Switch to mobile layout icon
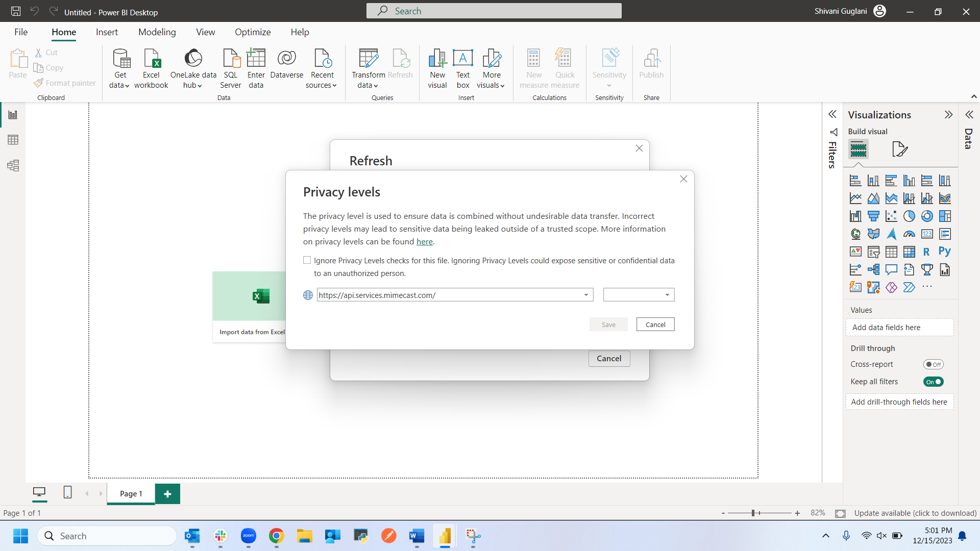980x551 pixels. [x=67, y=492]
